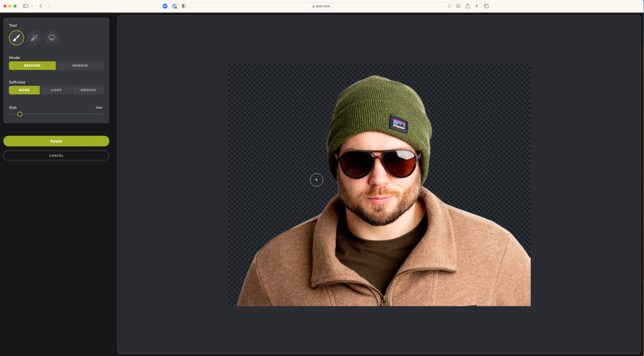Open the privacy report shield icon
Screen dimensions: 644x356
[184, 6]
